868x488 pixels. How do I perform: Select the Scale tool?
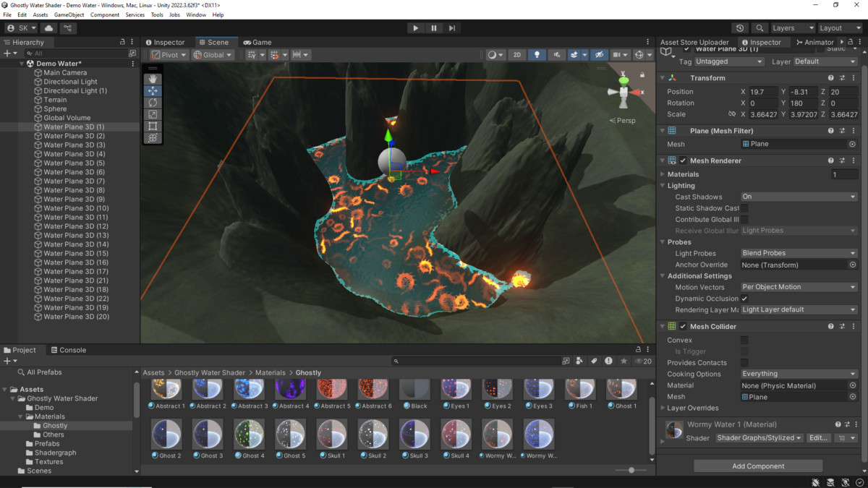coord(153,114)
